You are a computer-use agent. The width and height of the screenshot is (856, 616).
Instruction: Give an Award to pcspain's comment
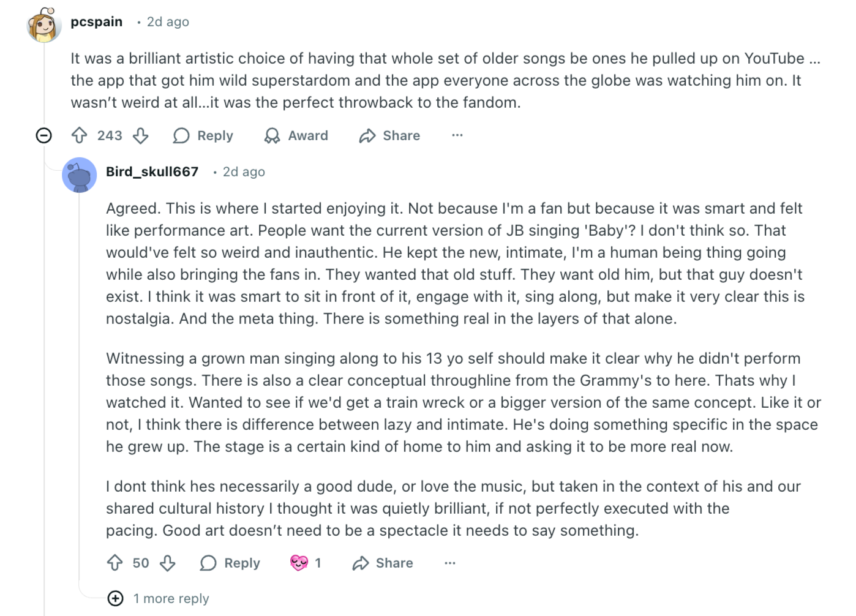[x=296, y=135]
